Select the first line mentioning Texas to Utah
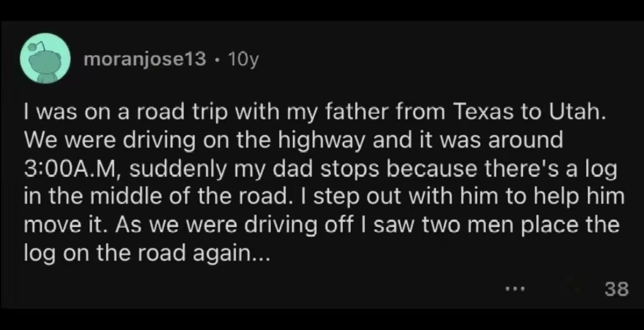The height and width of the screenshot is (330, 644). (315, 113)
